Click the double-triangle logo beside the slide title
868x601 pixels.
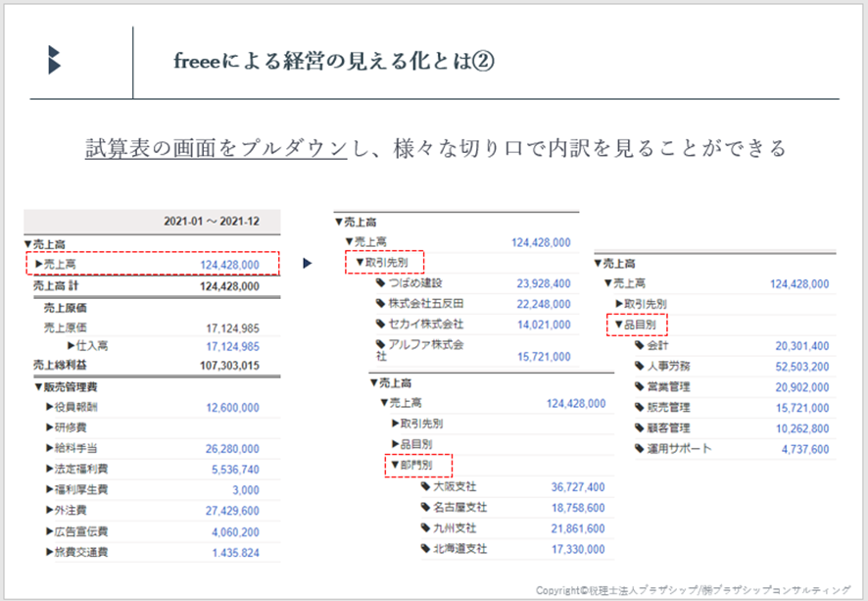[54, 60]
